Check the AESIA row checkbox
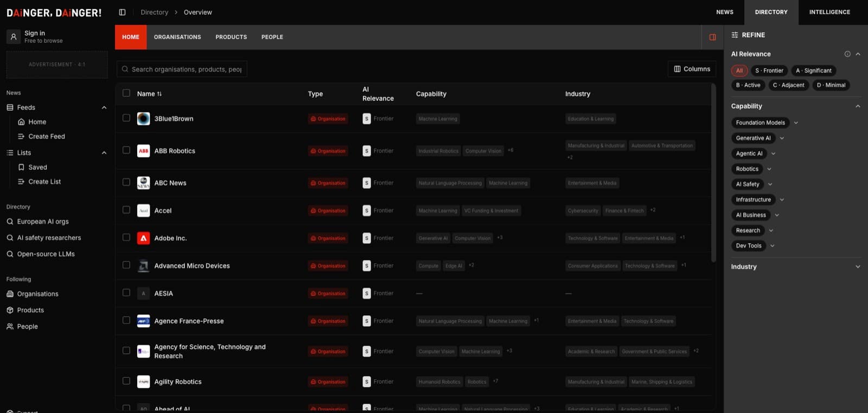The width and height of the screenshot is (868, 413). pos(126,293)
